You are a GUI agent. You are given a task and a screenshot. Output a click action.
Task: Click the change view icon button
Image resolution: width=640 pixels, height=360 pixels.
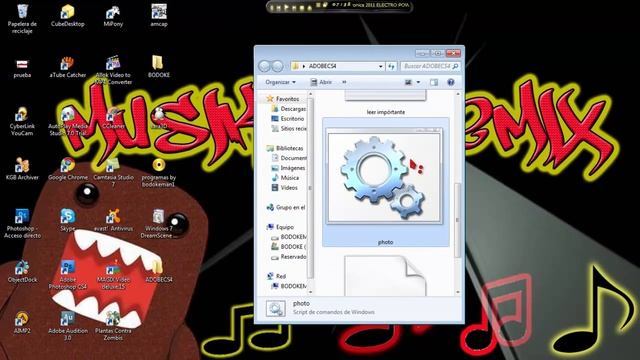[408, 82]
